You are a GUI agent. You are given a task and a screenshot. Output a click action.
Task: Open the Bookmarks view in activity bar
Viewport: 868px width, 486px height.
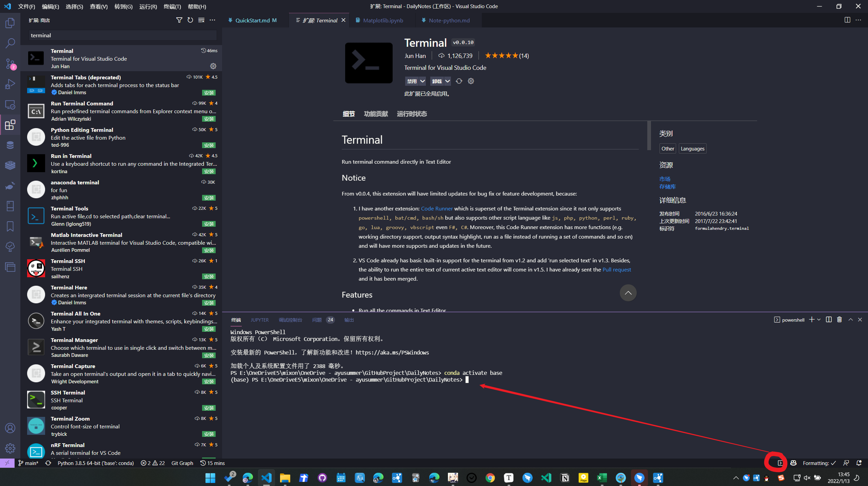[x=10, y=226]
